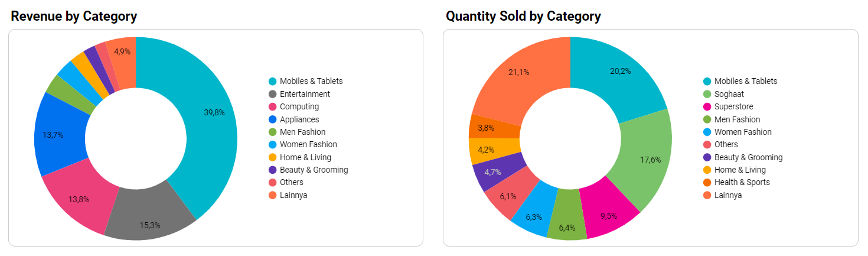Click the Revenue by Category title

point(74,17)
